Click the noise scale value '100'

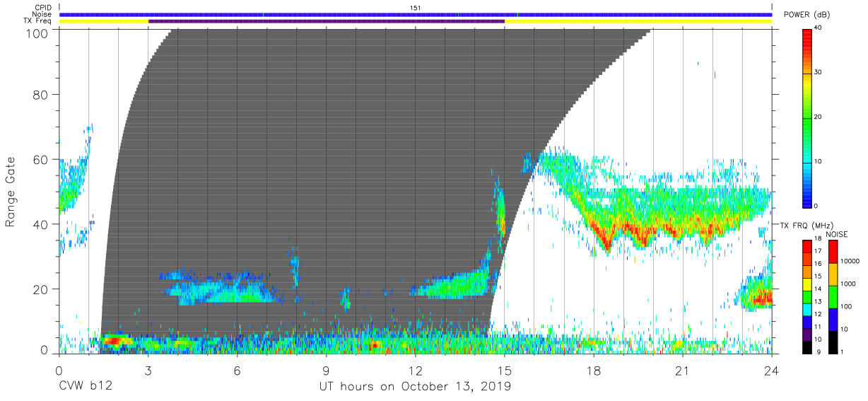pyautogui.click(x=847, y=306)
